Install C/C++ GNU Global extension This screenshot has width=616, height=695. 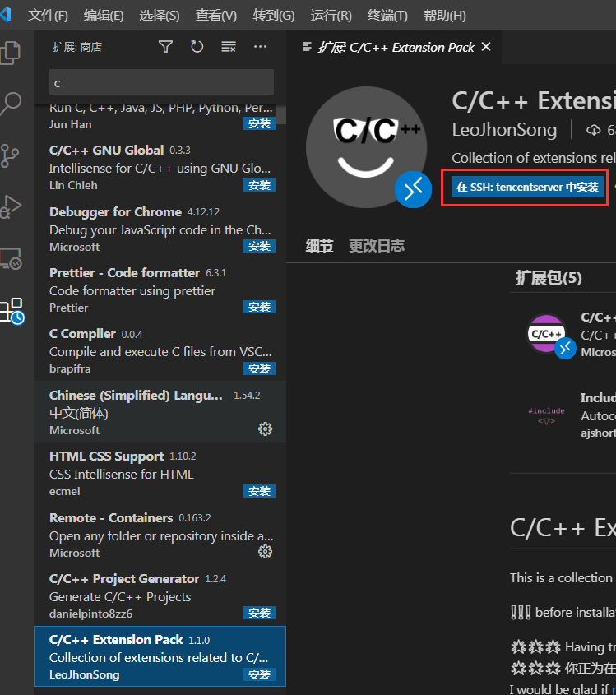click(x=259, y=185)
